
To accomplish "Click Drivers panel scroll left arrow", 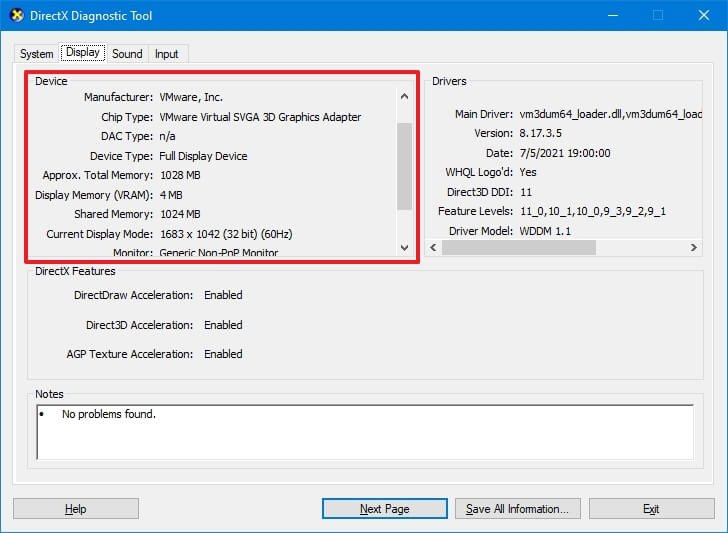I will [433, 247].
